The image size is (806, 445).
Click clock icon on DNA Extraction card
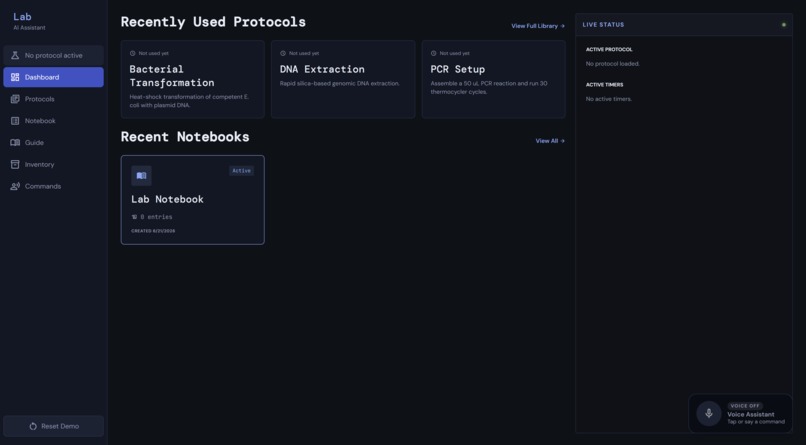click(x=283, y=53)
